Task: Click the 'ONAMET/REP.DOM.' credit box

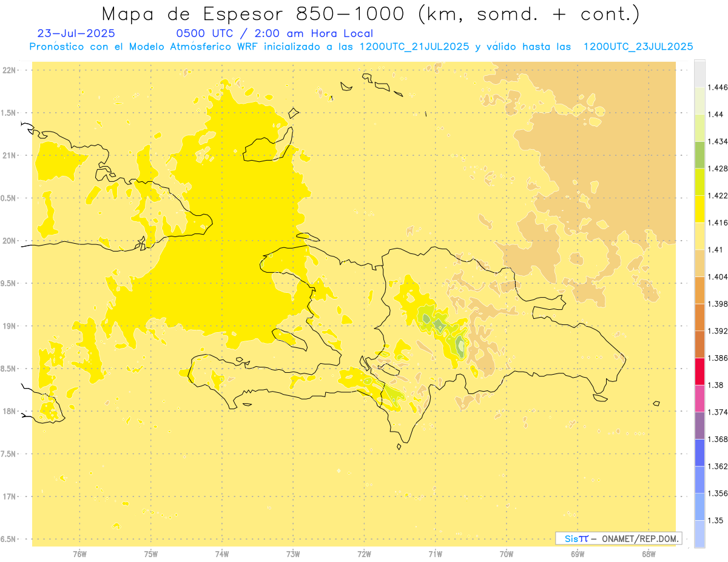Action: point(619,538)
